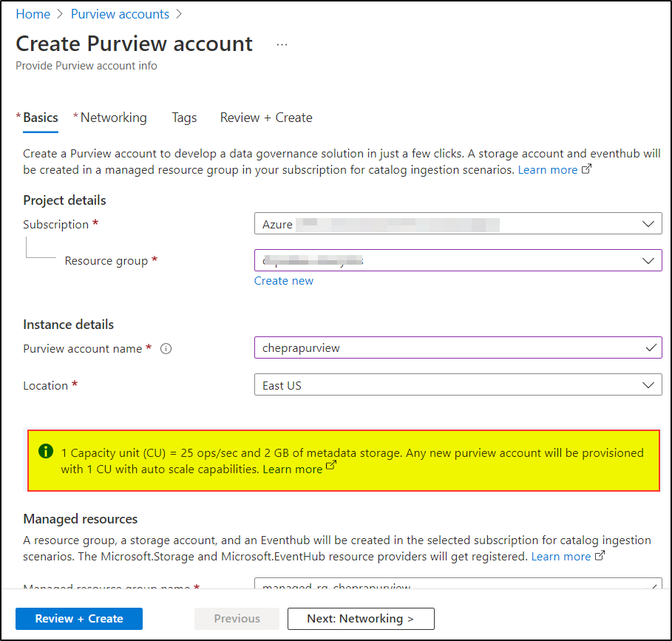Open the ellipsis menu beside the page title
The width and height of the screenshot is (672, 641).
click(x=282, y=44)
